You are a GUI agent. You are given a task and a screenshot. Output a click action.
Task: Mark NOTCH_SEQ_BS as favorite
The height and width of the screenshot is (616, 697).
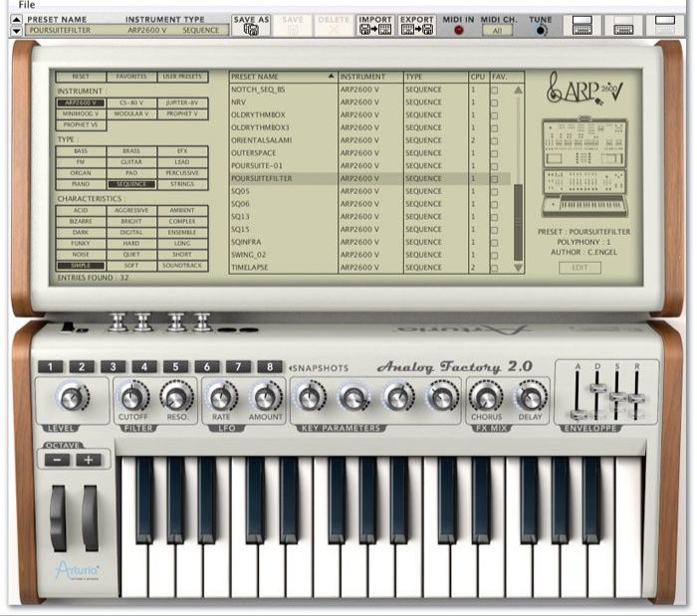[494, 91]
